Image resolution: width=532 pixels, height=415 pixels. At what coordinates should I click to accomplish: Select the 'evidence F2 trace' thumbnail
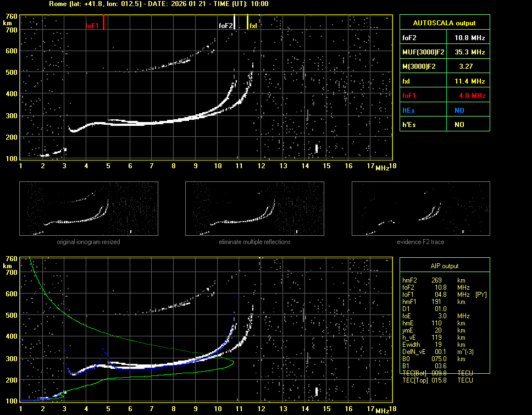click(x=421, y=209)
